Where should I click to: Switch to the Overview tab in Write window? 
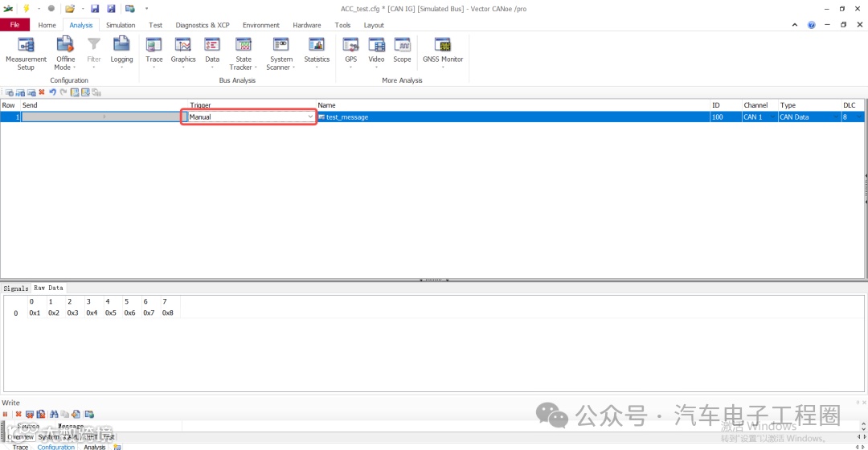click(20, 436)
